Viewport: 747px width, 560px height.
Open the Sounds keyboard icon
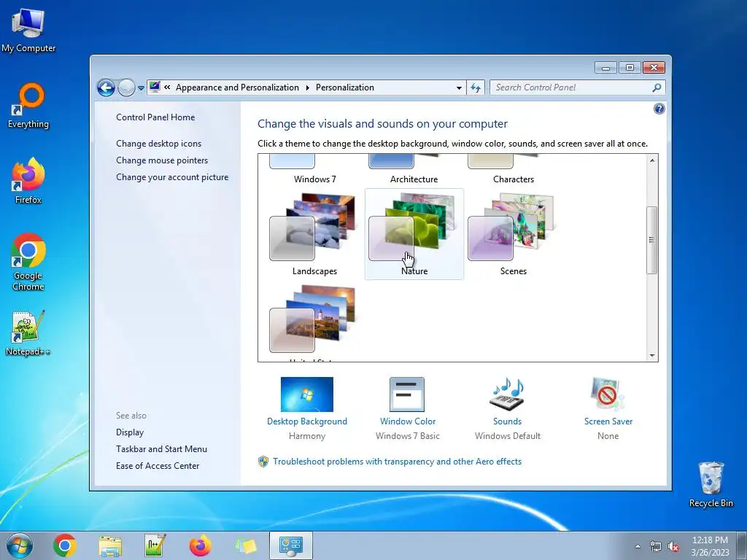507,394
